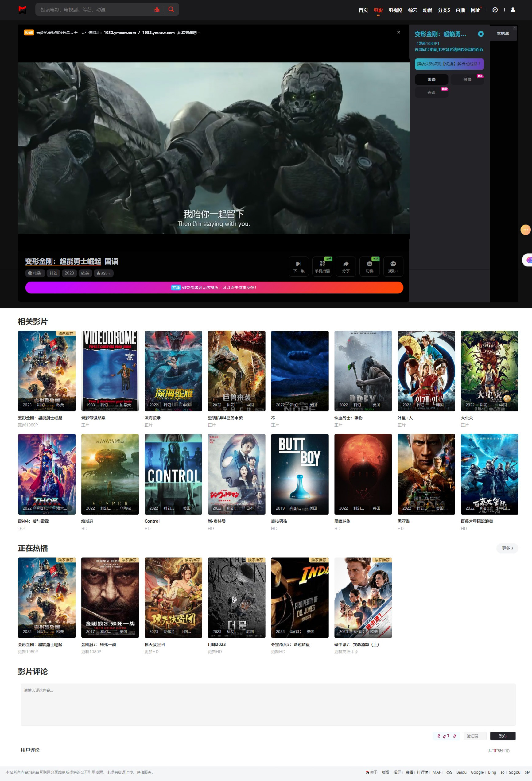The image size is (532, 781).
Task: Play next episode with 下一集 button
Action: click(299, 266)
